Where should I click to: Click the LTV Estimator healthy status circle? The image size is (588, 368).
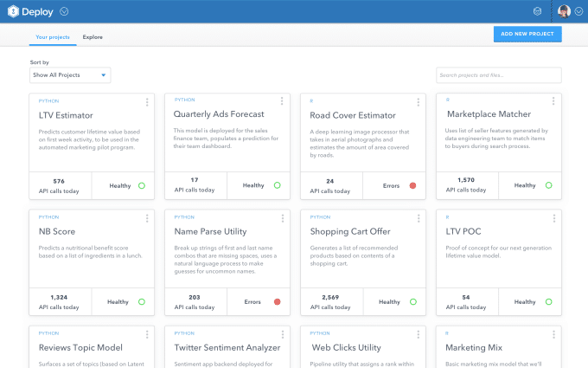[142, 185]
